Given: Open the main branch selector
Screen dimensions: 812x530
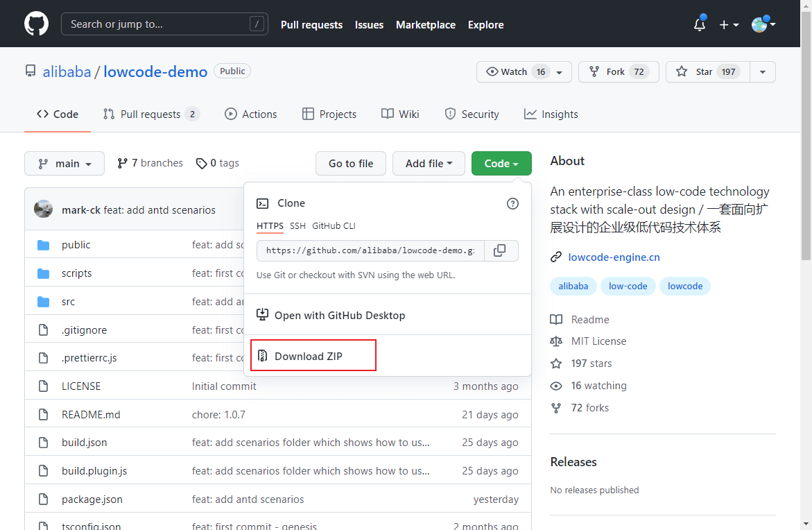Looking at the screenshot, I should [64, 163].
